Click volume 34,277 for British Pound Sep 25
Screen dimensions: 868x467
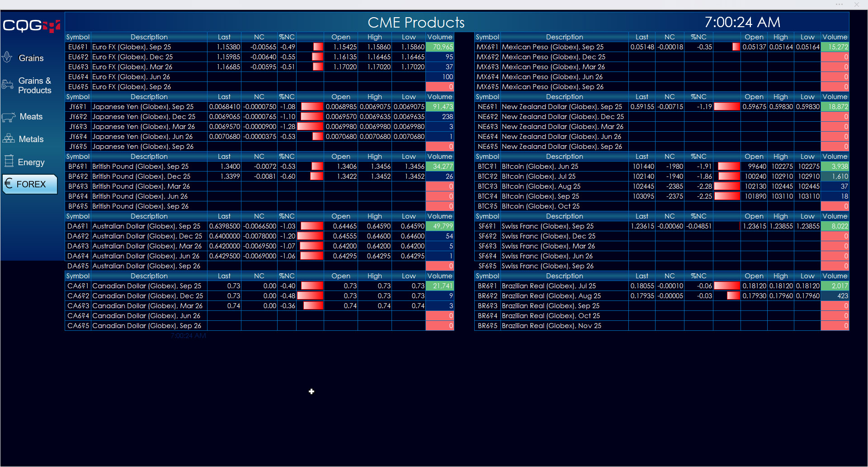point(440,167)
